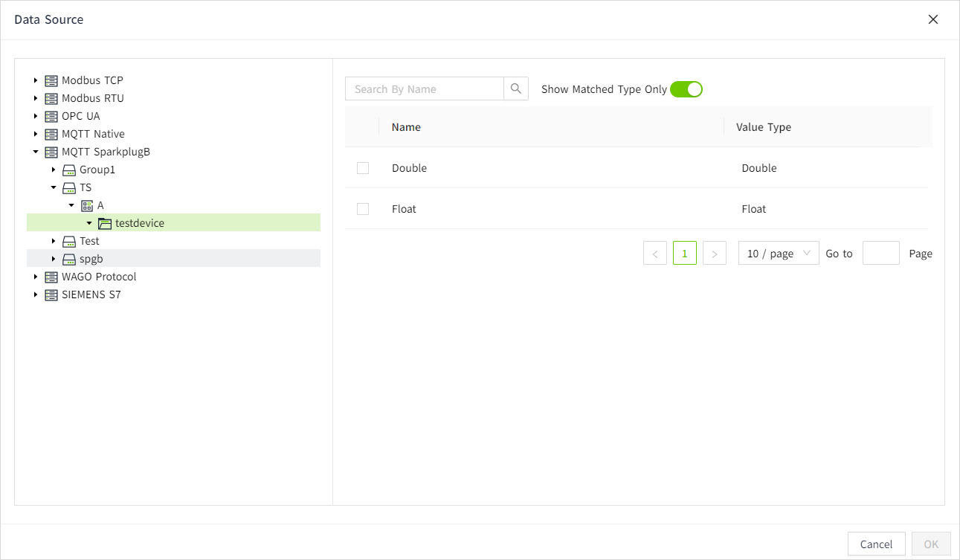Click the SIEMENS S7 protocol icon
This screenshot has height=560, width=960.
pos(51,295)
